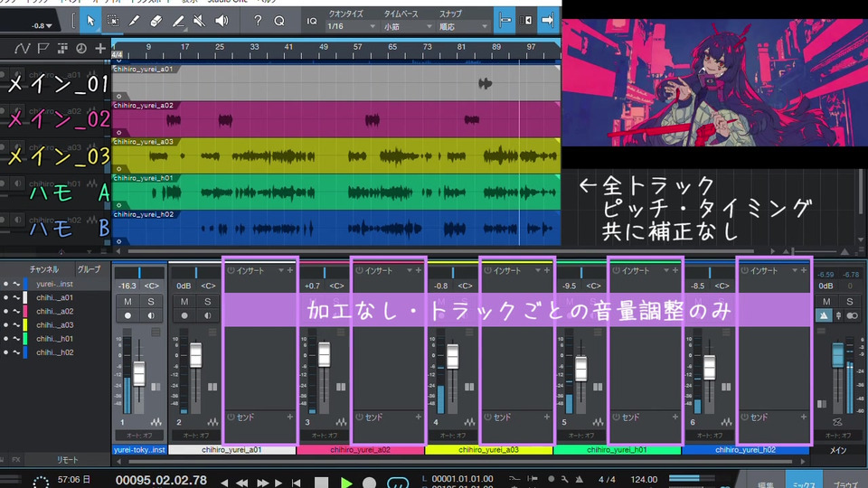Open the Timebase dropdown

pos(408,26)
